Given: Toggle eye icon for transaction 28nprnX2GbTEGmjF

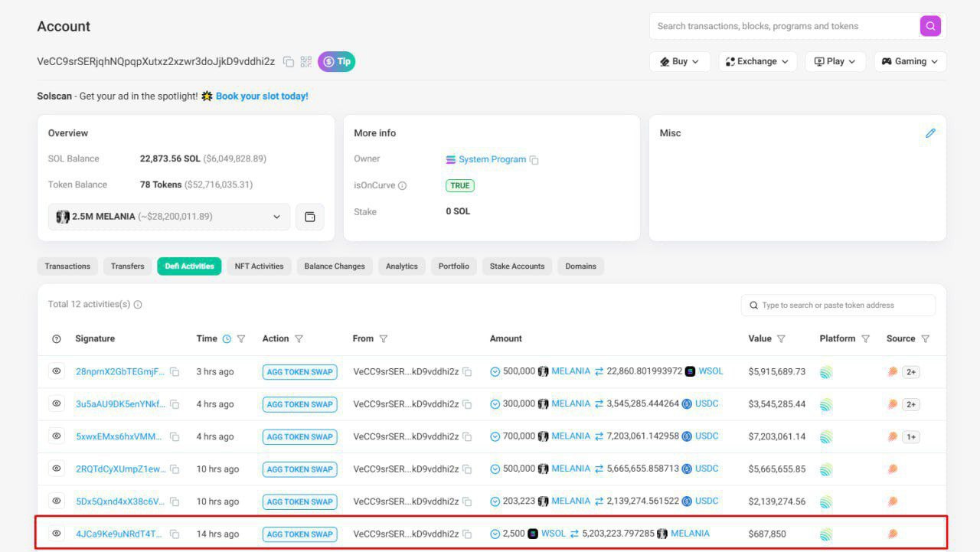Looking at the screenshot, I should tap(56, 371).
